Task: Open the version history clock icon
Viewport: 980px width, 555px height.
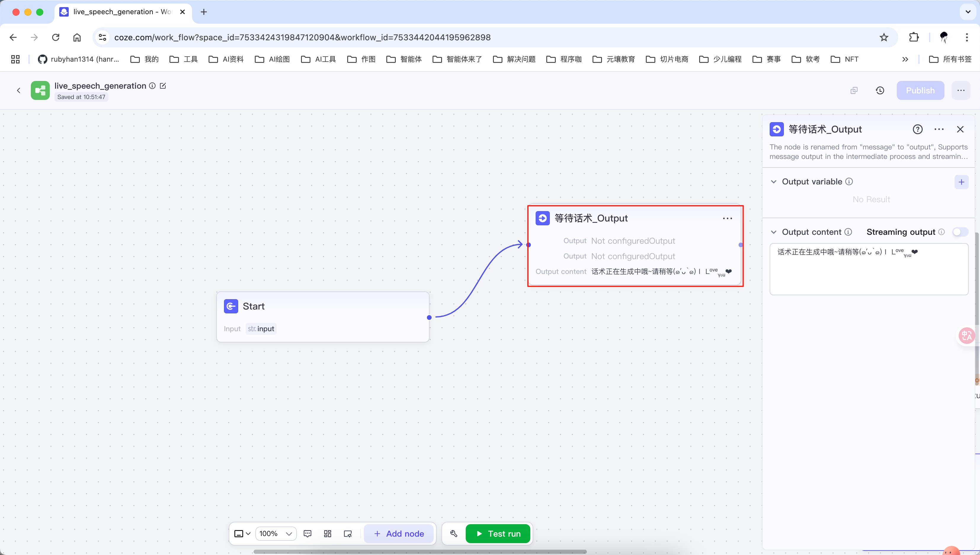Action: point(880,90)
